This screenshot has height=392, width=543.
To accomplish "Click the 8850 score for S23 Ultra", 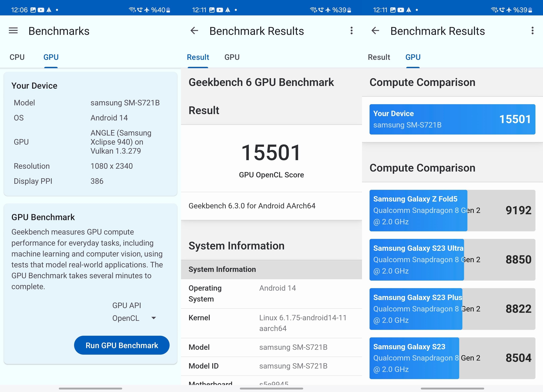I will tap(518, 260).
